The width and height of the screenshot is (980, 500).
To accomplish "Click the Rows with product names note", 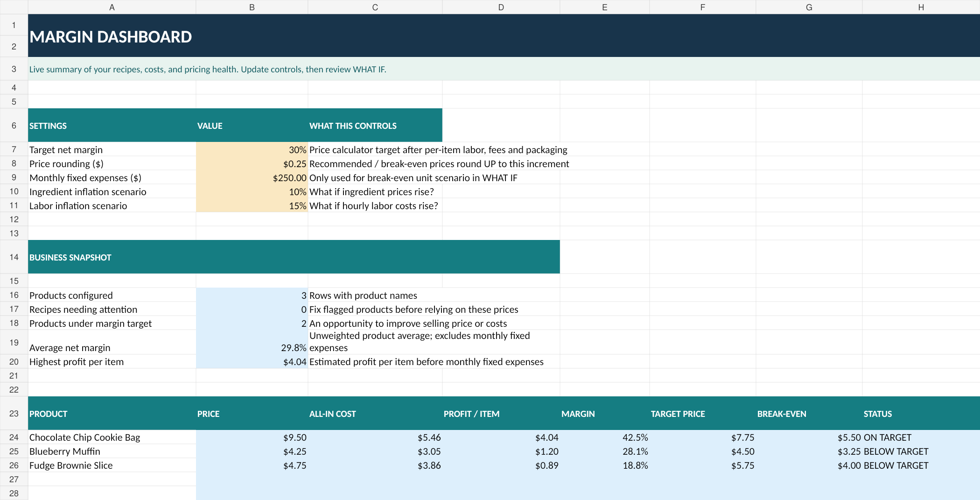I will 363,295.
